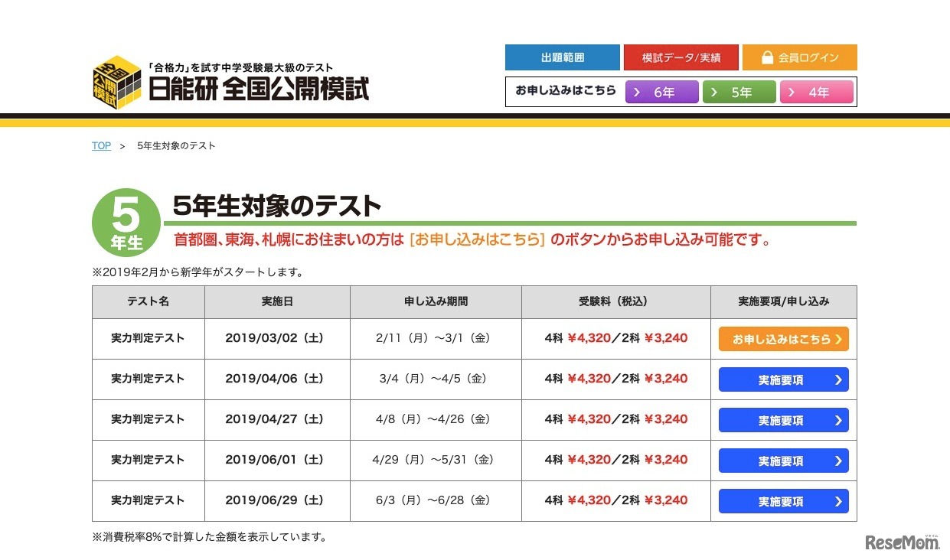Click the 会員ログイン button
This screenshot has height=560, width=950.
800,57
